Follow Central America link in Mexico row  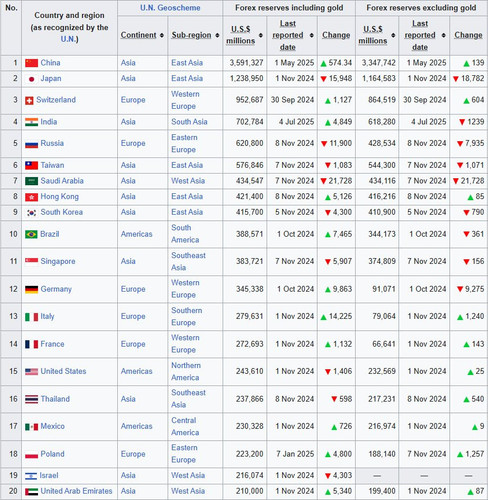click(x=185, y=426)
